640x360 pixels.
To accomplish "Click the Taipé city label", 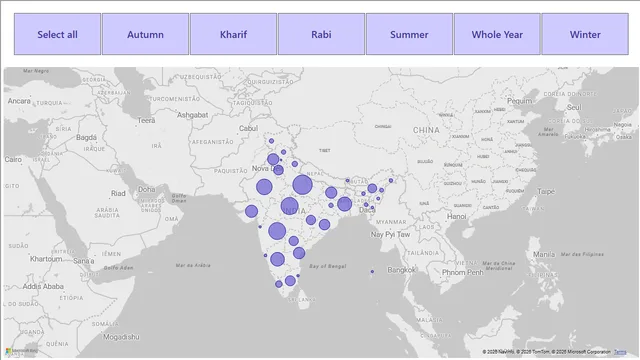I will [546, 191].
